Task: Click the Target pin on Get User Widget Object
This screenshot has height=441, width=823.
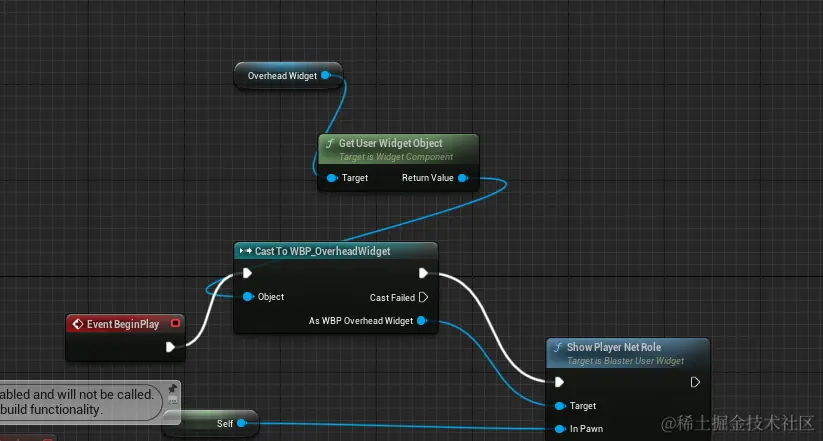Action: pyautogui.click(x=332, y=178)
